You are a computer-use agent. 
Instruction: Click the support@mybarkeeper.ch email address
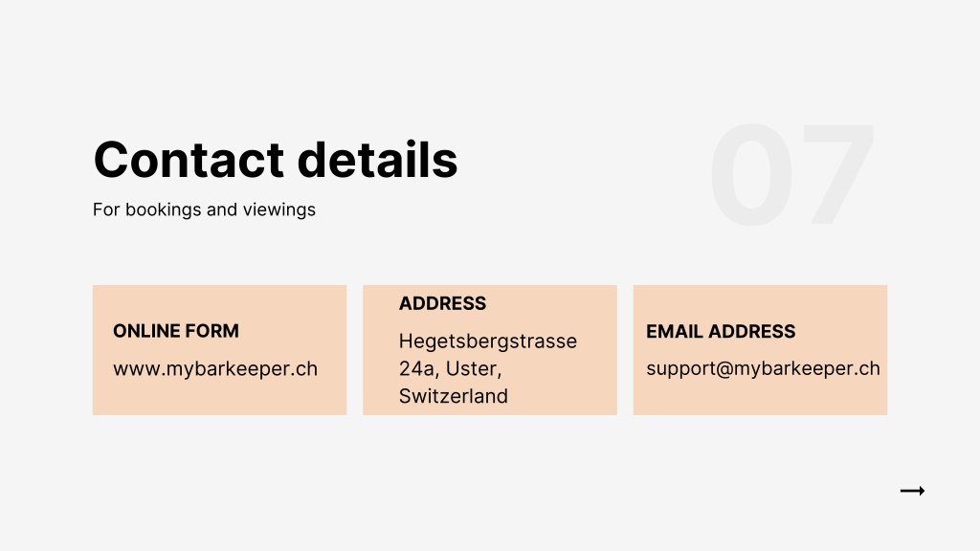763,368
